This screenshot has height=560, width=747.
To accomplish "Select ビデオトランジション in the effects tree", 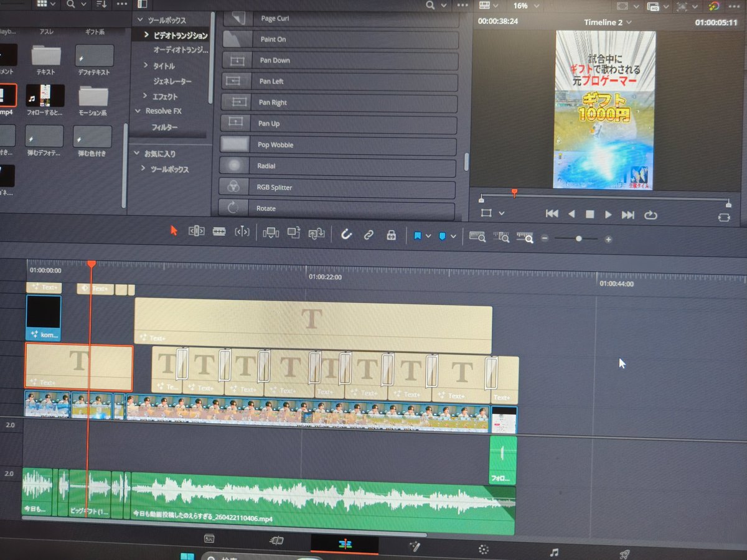I will (x=181, y=35).
